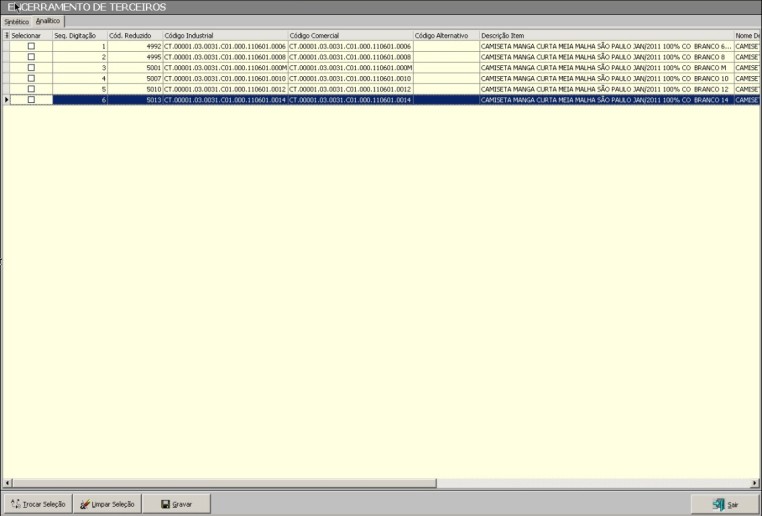
Task: Tick the checkbox for row sequence 1
Action: pos(31,46)
